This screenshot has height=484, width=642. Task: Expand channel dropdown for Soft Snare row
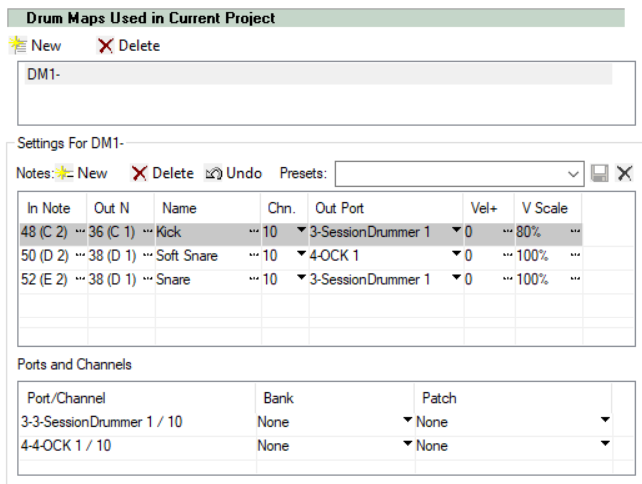click(301, 254)
